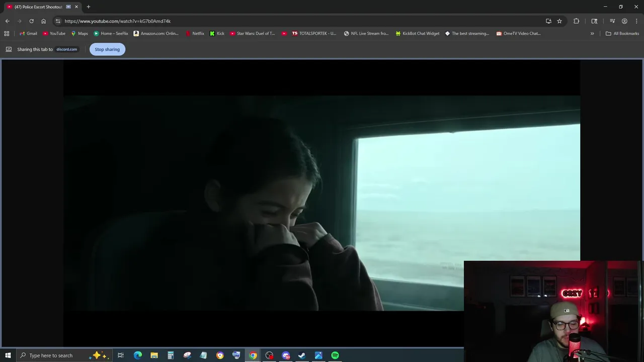This screenshot has width=644, height=362.
Task: Open the Extensions puzzle icon
Action: 577,21
